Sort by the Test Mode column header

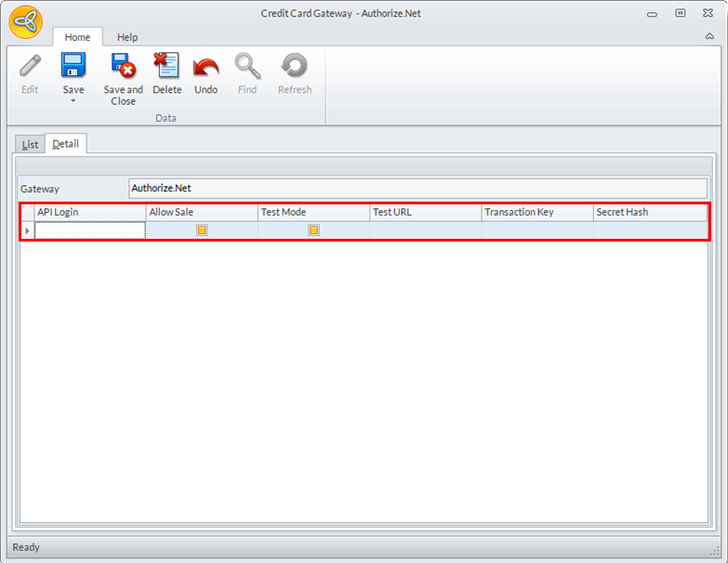[x=314, y=213]
